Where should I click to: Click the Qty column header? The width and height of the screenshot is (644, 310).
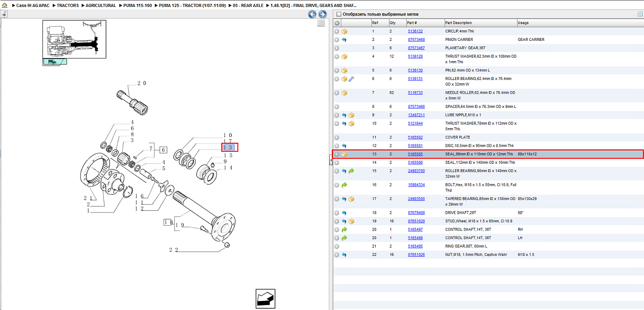pos(397,23)
